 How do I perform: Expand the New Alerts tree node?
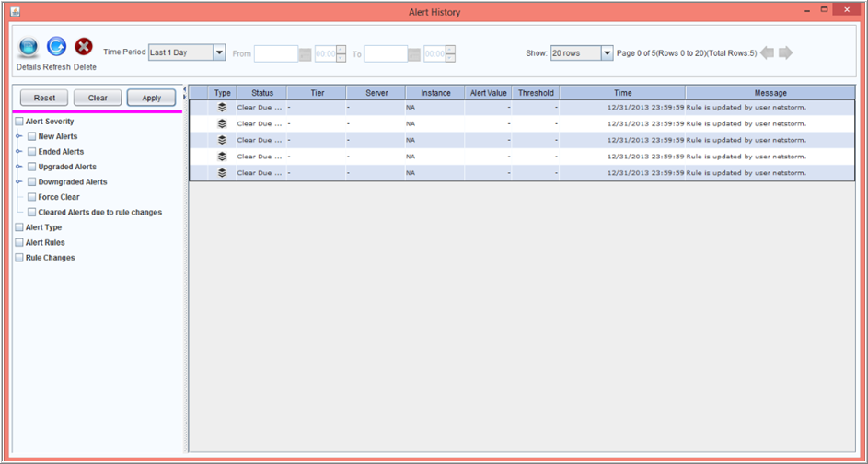click(18, 137)
